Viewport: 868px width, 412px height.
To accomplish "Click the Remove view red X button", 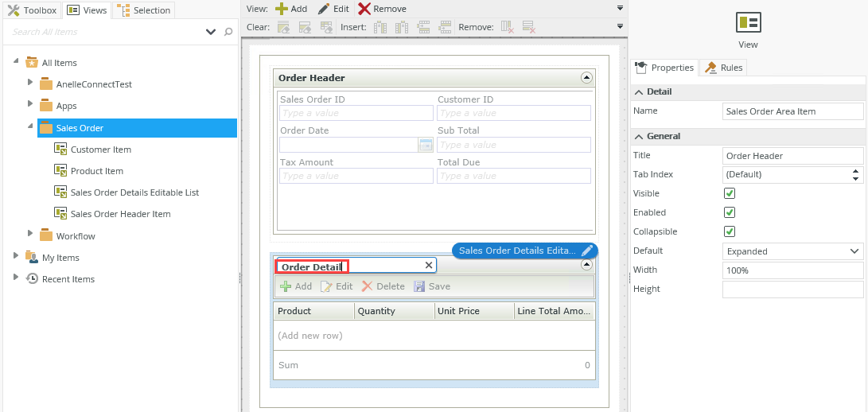I will [x=382, y=9].
